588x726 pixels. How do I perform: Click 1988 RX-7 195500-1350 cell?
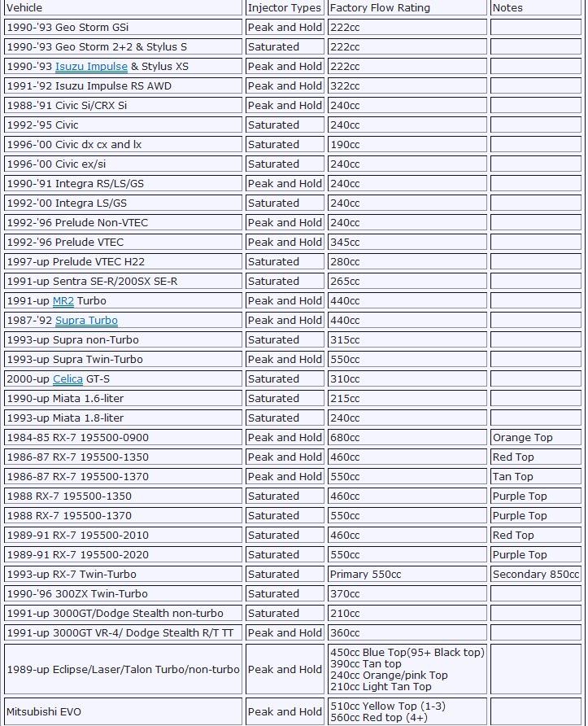(123, 496)
